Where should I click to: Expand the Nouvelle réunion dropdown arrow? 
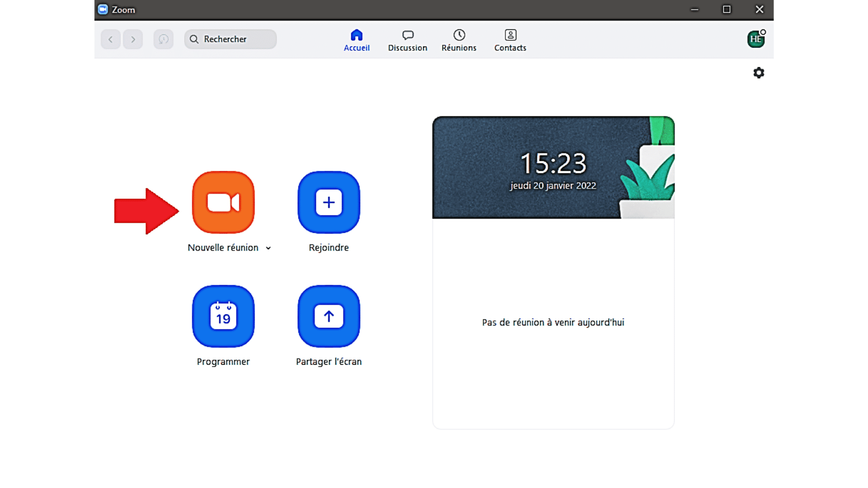268,248
